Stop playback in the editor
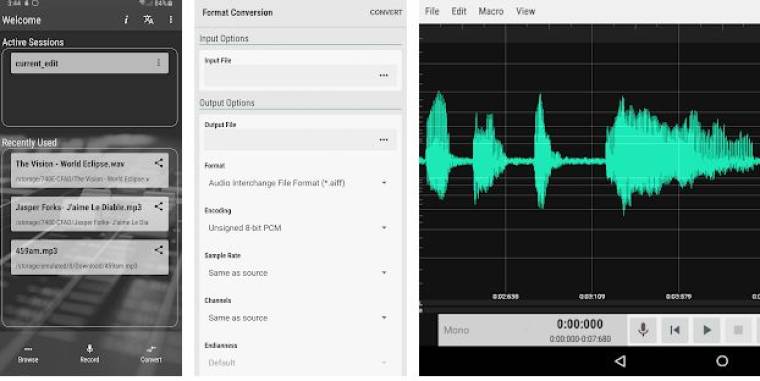The width and height of the screenshot is (760, 381). 738,330
